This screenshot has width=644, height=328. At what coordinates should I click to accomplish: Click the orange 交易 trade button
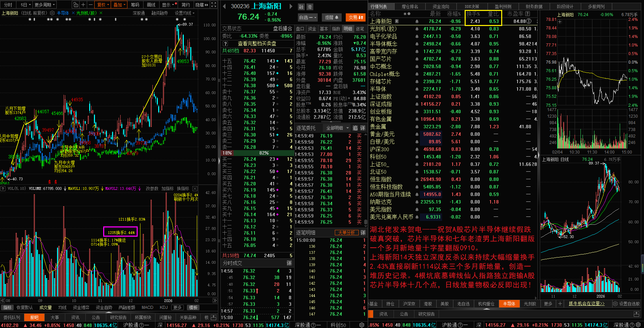click(x=356, y=17)
